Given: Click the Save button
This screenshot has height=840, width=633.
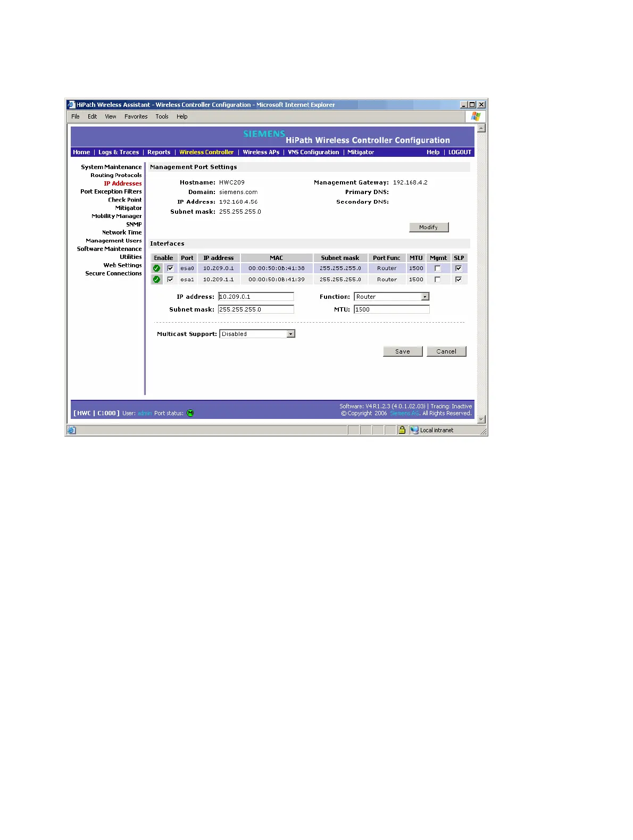Looking at the screenshot, I should click(403, 351).
